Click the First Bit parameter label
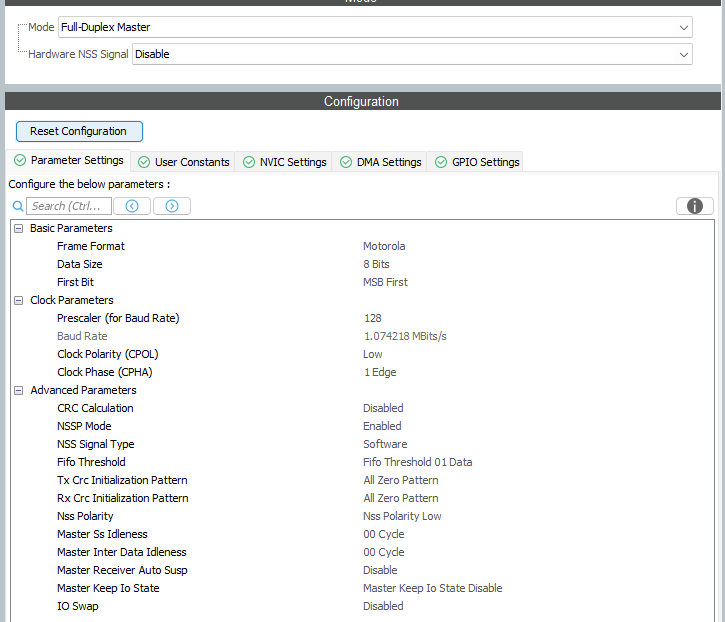This screenshot has height=622, width=725. (75, 283)
